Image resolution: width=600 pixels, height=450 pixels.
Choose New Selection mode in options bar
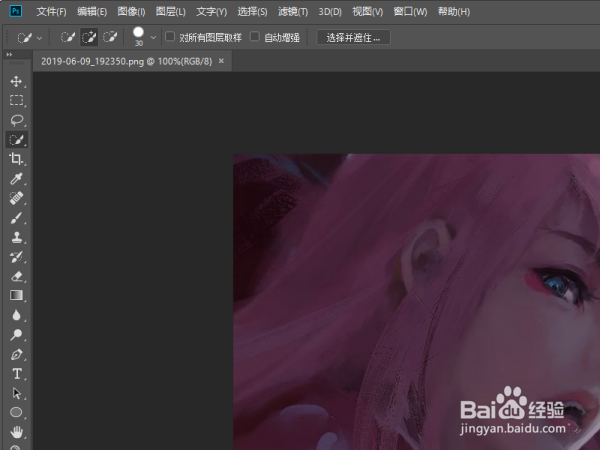(x=68, y=37)
